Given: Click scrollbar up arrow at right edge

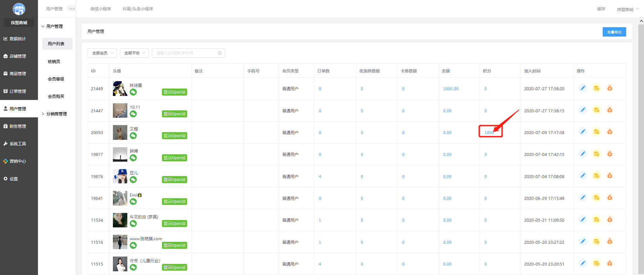Looking at the screenshot, I should tap(641, 21).
